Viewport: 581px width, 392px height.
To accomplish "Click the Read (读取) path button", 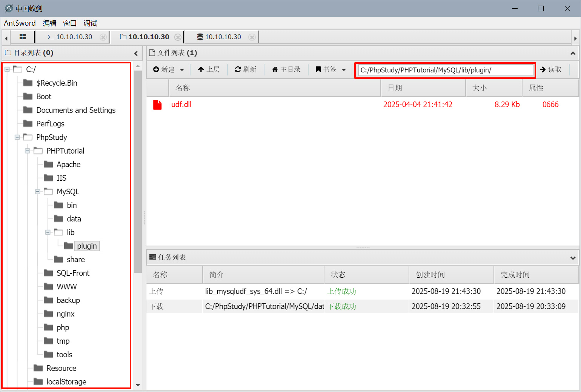I will click(x=551, y=69).
